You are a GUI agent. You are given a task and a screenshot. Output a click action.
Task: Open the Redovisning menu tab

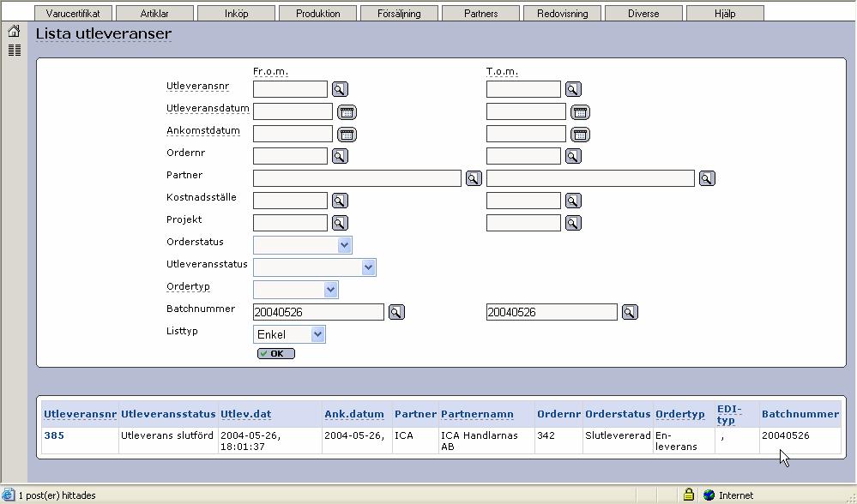point(563,13)
